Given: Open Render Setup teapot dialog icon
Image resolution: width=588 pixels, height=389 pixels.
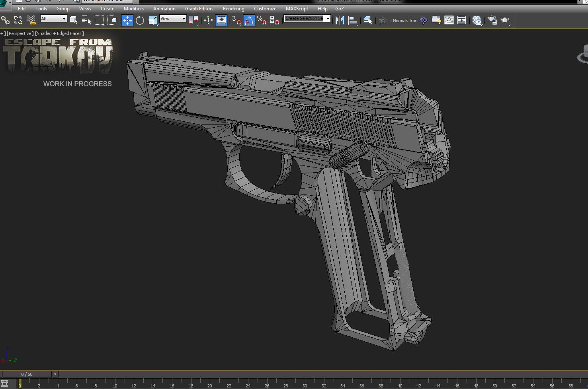Looking at the screenshot, I should (x=492, y=20).
